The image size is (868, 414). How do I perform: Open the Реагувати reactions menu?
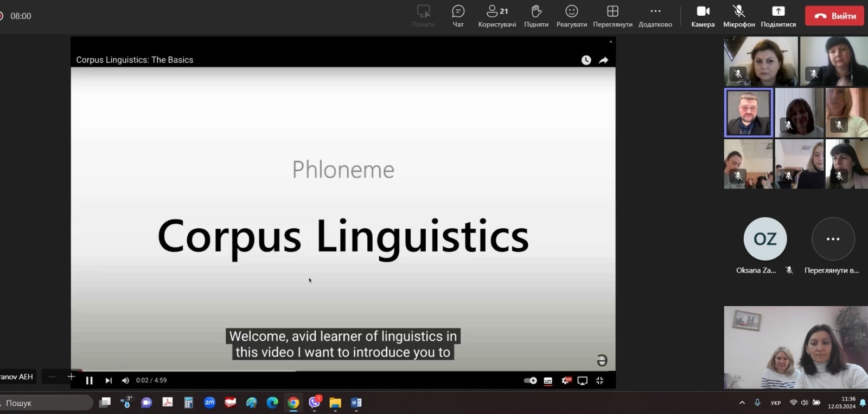pos(571,15)
